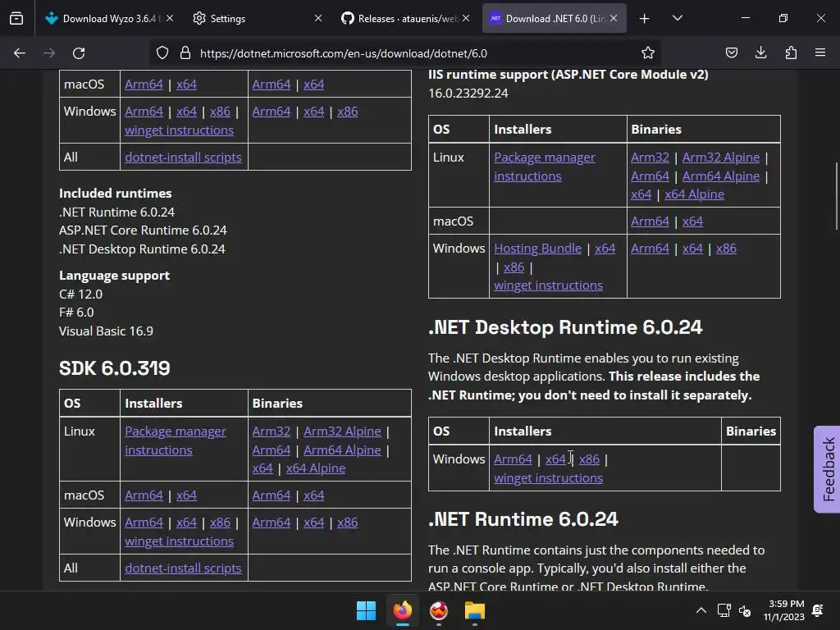The width and height of the screenshot is (840, 630).
Task: Open File Explorer from taskbar
Action: (x=475, y=610)
